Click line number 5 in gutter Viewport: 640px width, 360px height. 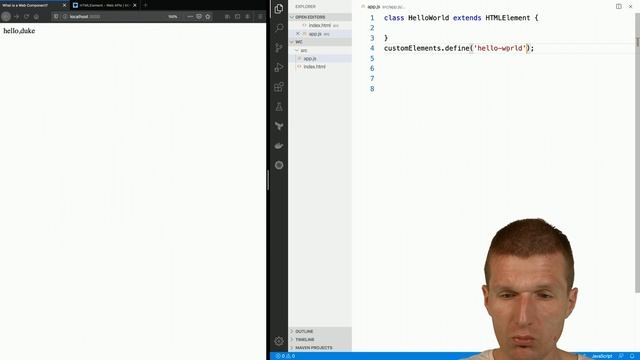pyautogui.click(x=372, y=58)
